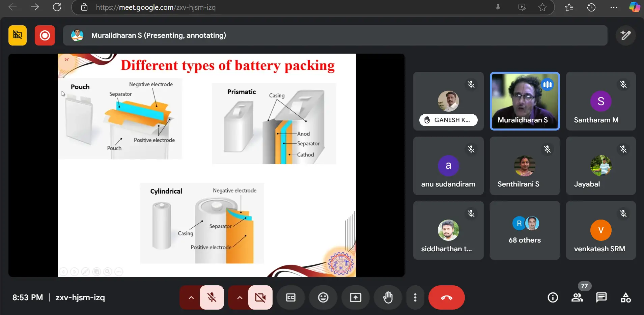Image resolution: width=644 pixels, height=315 pixels.
Task: Click the yellow presentation-off icon
Action: click(18, 35)
